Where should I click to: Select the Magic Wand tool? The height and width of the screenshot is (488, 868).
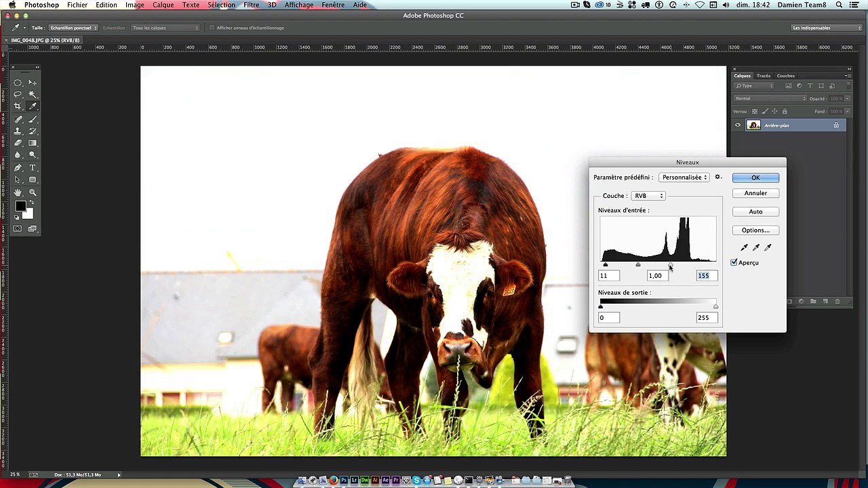(33, 94)
